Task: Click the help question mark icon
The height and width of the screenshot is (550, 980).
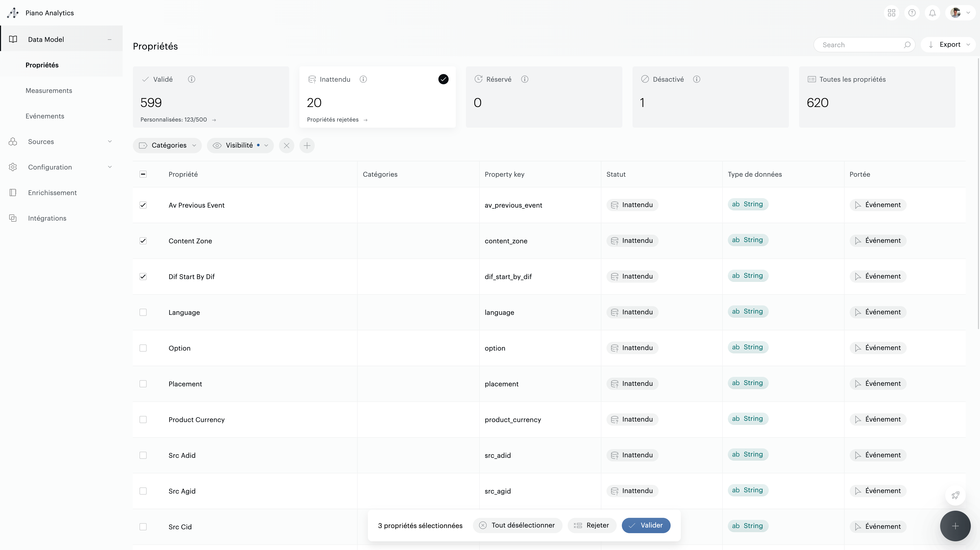Action: click(912, 13)
